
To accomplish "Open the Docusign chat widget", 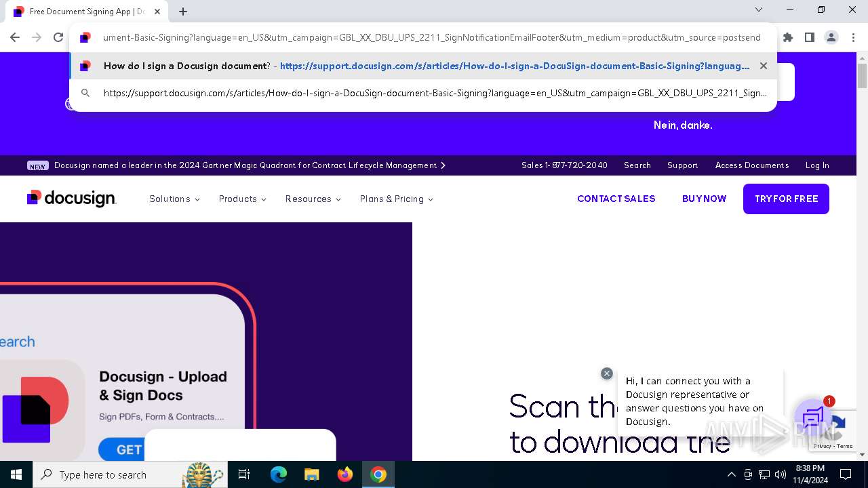I will click(812, 418).
